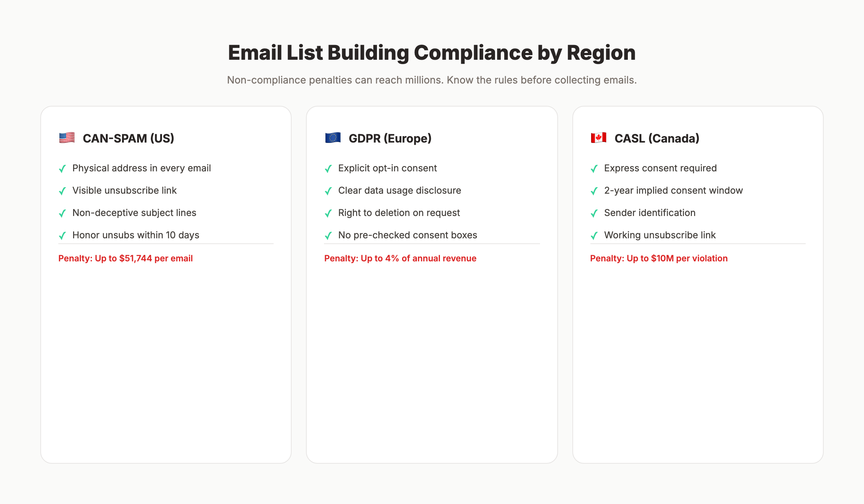This screenshot has width=864, height=504.
Task: Click the Canada flag icon beside CASL
Action: [598, 138]
